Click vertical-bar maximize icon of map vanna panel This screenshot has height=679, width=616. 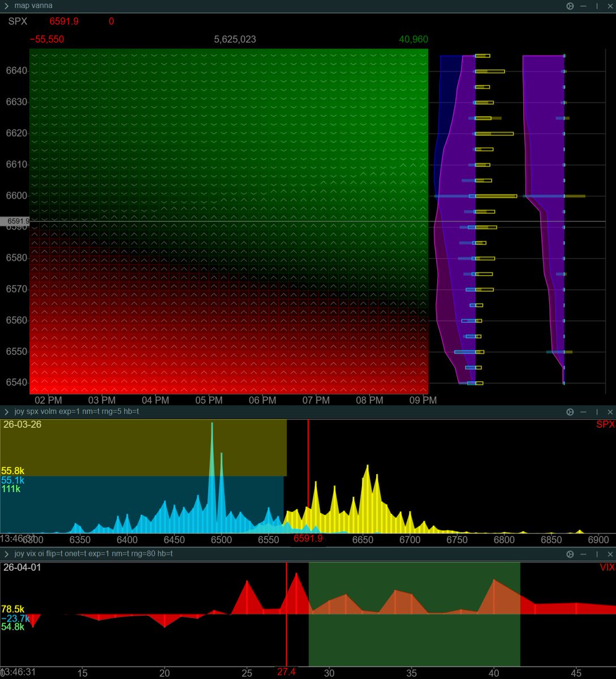pos(597,6)
